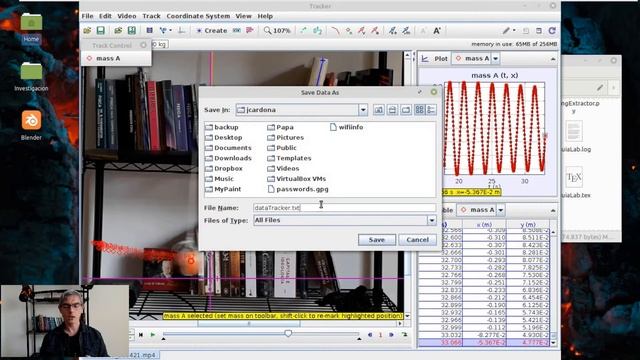The width and height of the screenshot is (640, 360).
Task: Click the notes page icon near refresh
Action: [x=539, y=31]
